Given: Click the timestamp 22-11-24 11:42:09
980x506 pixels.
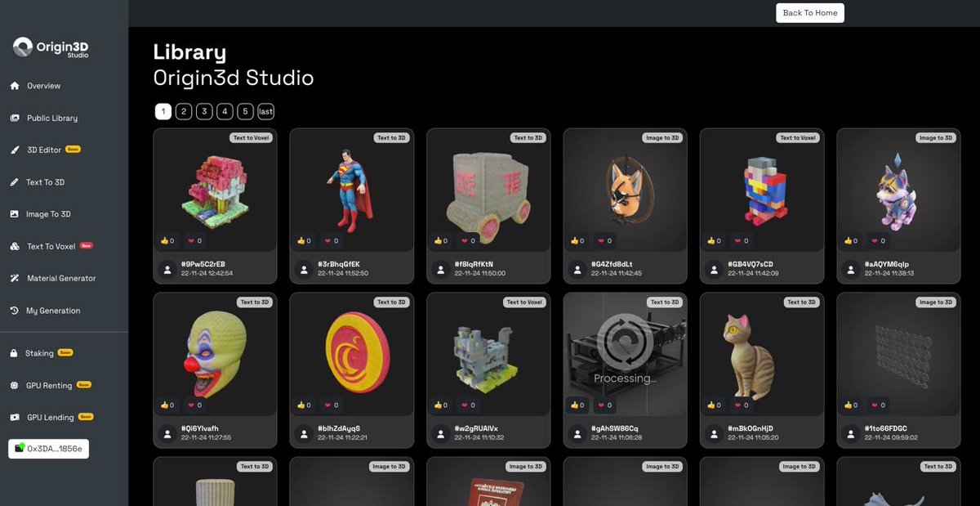Looking at the screenshot, I should point(753,273).
